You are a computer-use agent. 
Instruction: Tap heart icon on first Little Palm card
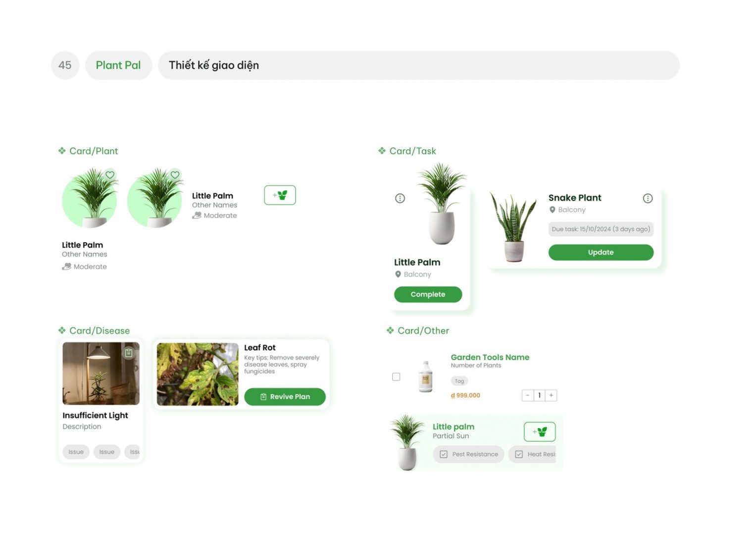pos(110,175)
